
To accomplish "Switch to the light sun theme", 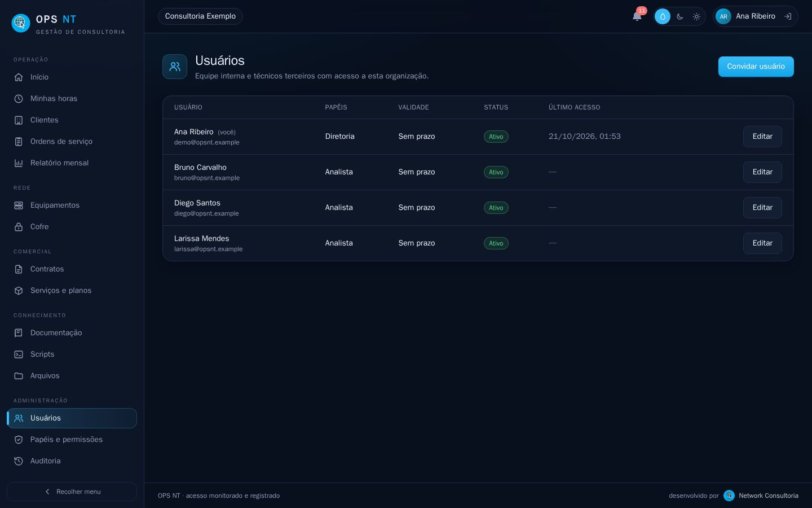I will pos(696,16).
